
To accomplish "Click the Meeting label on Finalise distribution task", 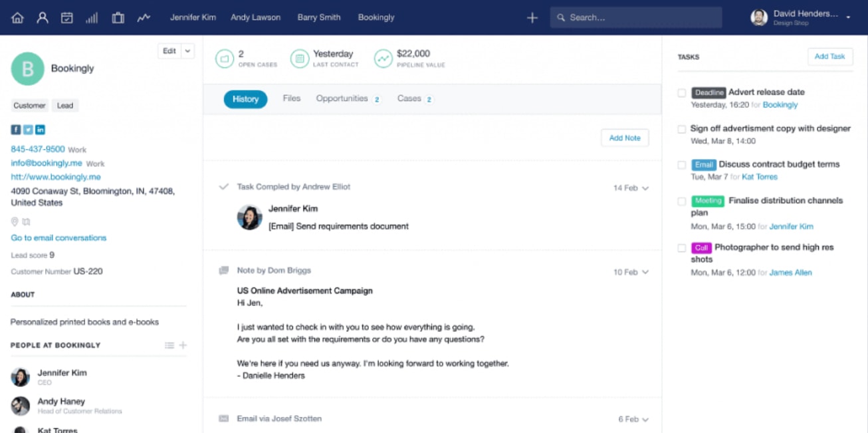I will [708, 201].
